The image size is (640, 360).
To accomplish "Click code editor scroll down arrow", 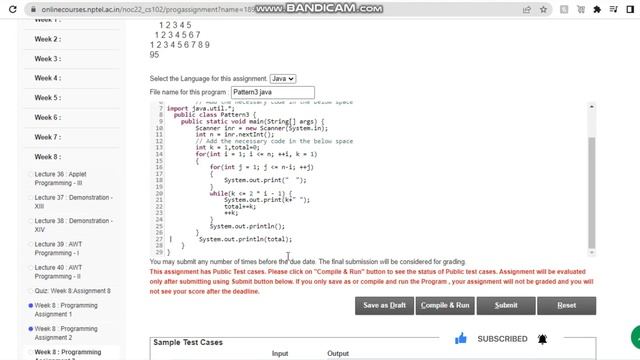I will pos(591,253).
